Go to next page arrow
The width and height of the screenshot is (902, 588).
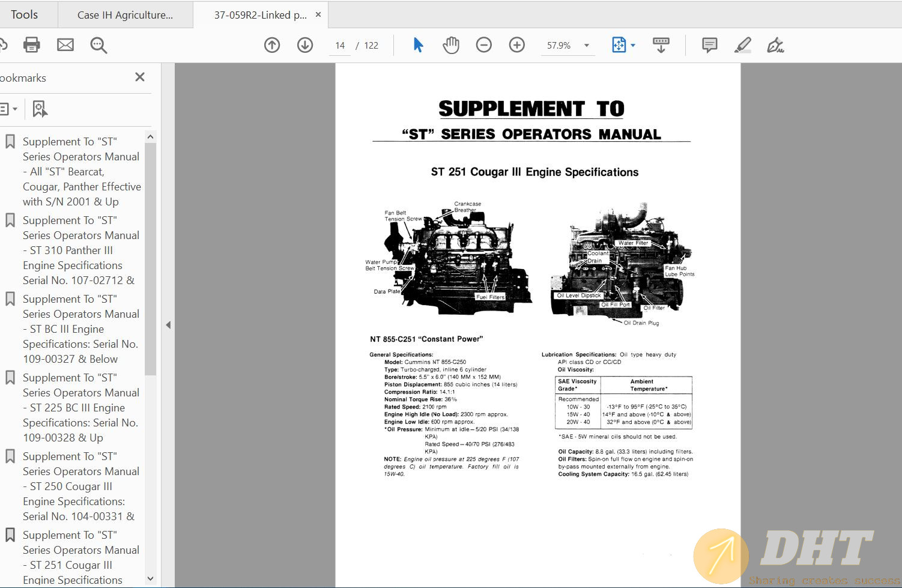(305, 45)
